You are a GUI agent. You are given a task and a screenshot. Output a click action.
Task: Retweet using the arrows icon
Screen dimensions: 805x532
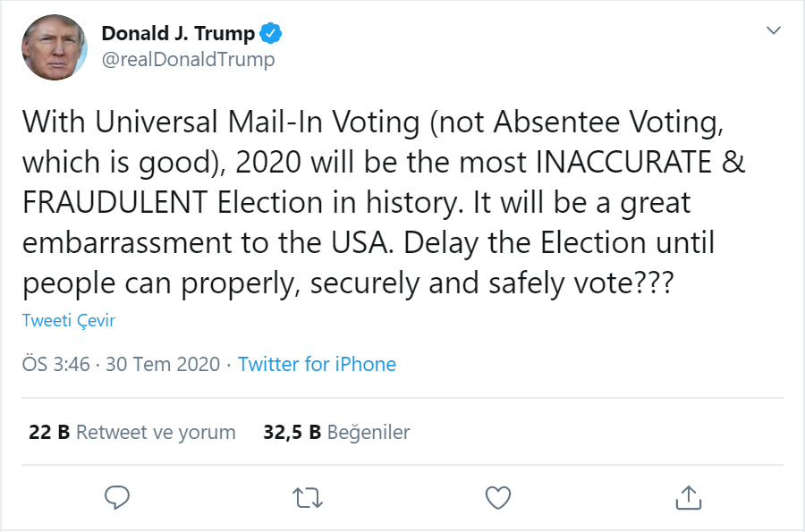[x=308, y=497]
